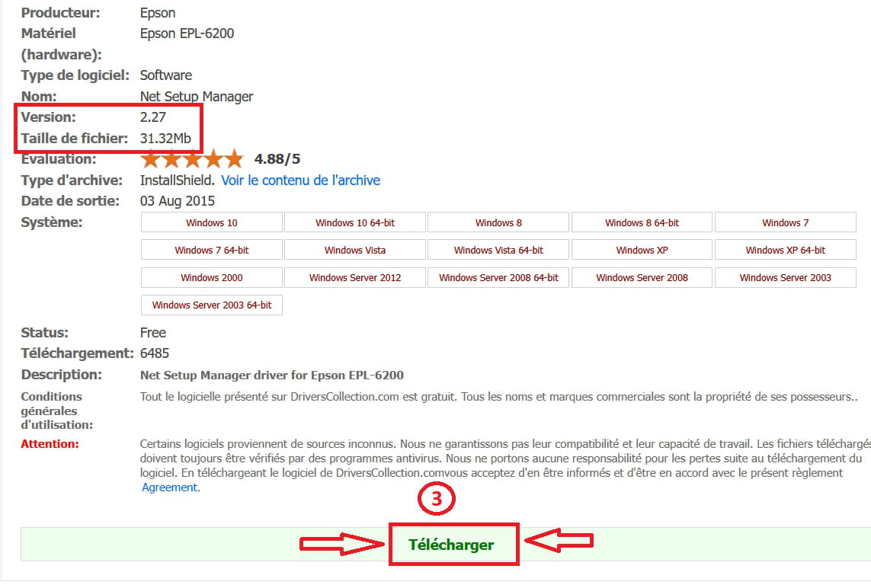Image resolution: width=871 pixels, height=588 pixels.
Task: Click the Free status value
Action: tap(152, 333)
